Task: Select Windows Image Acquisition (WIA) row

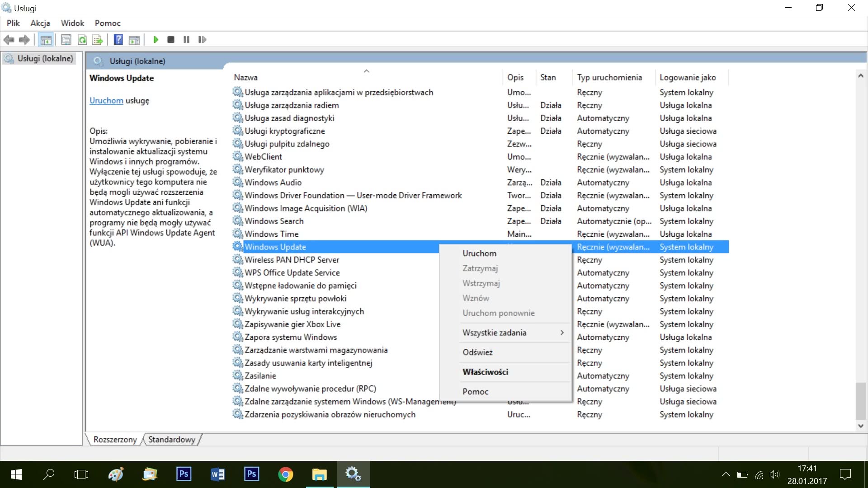Action: pos(481,208)
